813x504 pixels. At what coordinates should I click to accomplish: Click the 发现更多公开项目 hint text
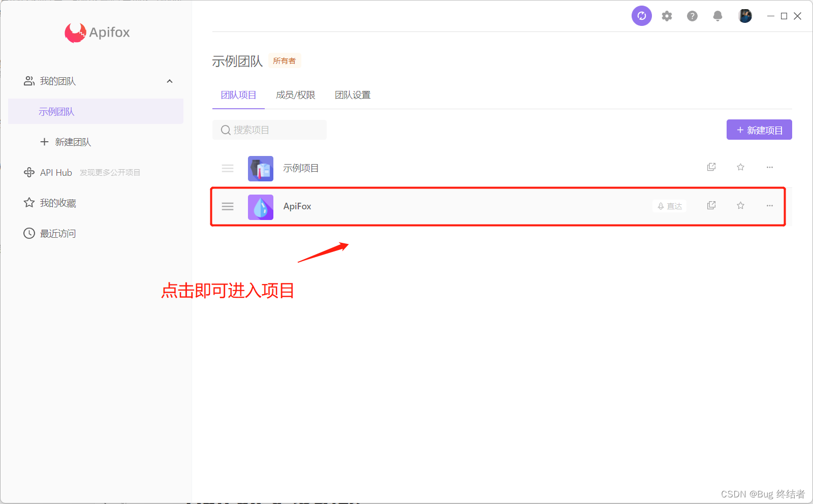(110, 173)
